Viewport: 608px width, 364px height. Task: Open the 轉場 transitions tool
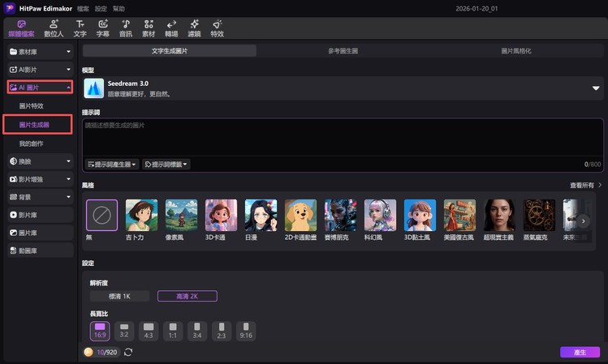171,28
